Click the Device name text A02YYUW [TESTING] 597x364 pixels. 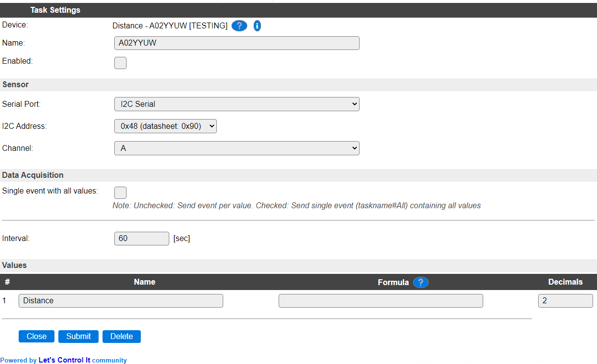pyautogui.click(x=188, y=26)
